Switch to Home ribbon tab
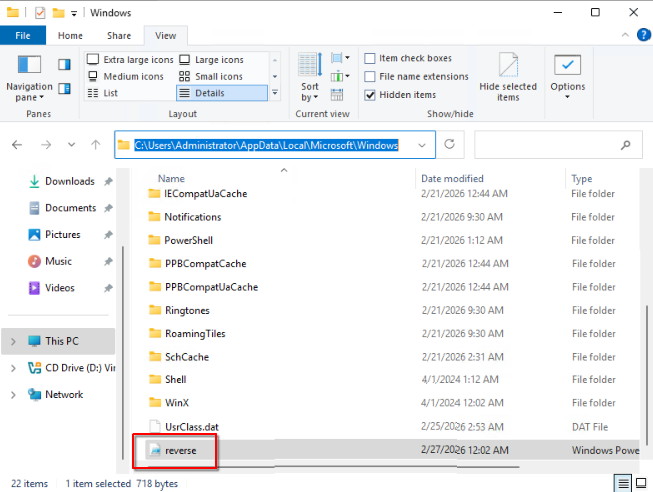653x492 pixels. click(x=70, y=35)
